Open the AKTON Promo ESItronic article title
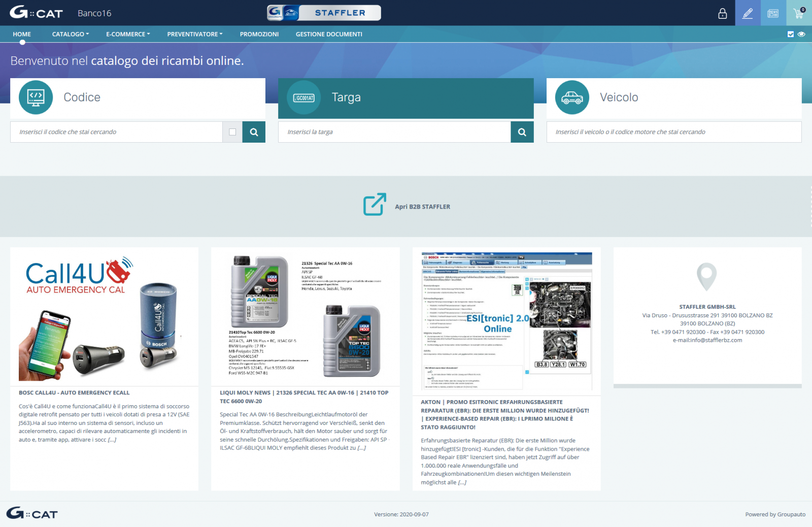Image resolution: width=812 pixels, height=527 pixels. click(505, 414)
